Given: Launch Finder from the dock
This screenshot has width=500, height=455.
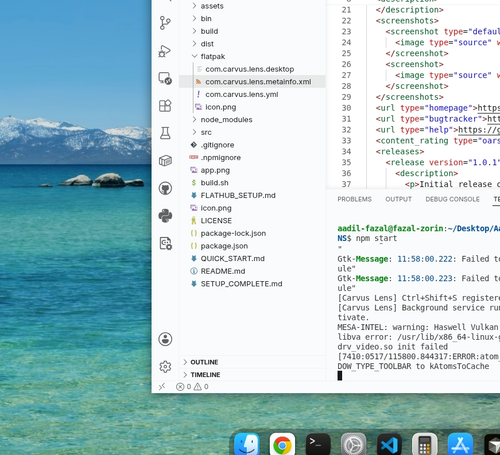Looking at the screenshot, I should [247, 445].
